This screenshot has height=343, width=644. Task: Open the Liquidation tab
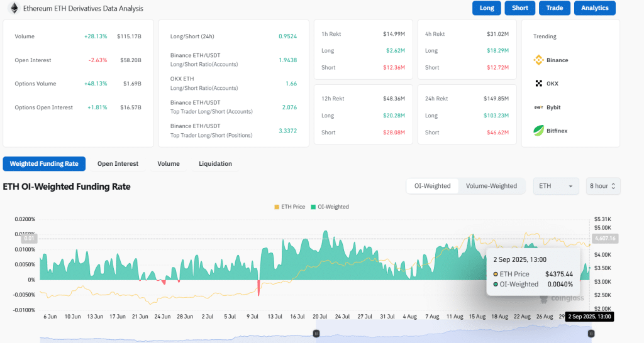pos(215,164)
